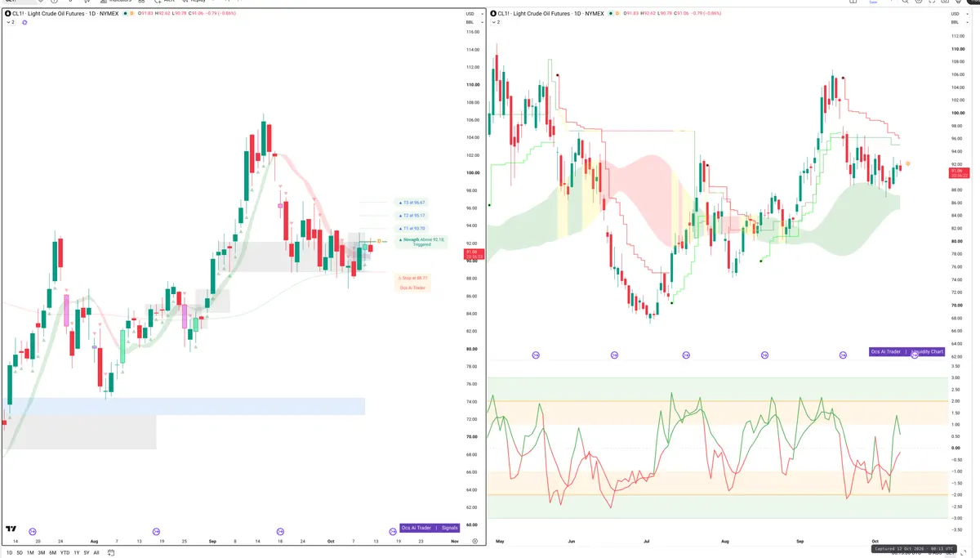
Task: Click the red 91.06 price tag on right chart
Action: coord(959,172)
